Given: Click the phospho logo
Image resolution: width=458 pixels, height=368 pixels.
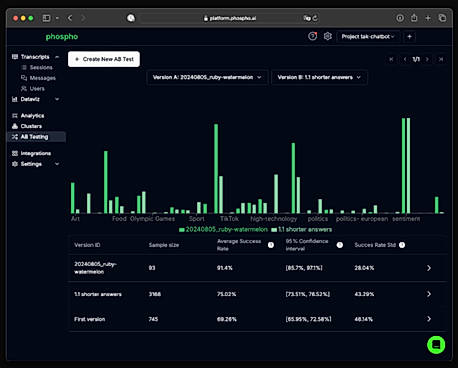Looking at the screenshot, I should pyautogui.click(x=62, y=37).
